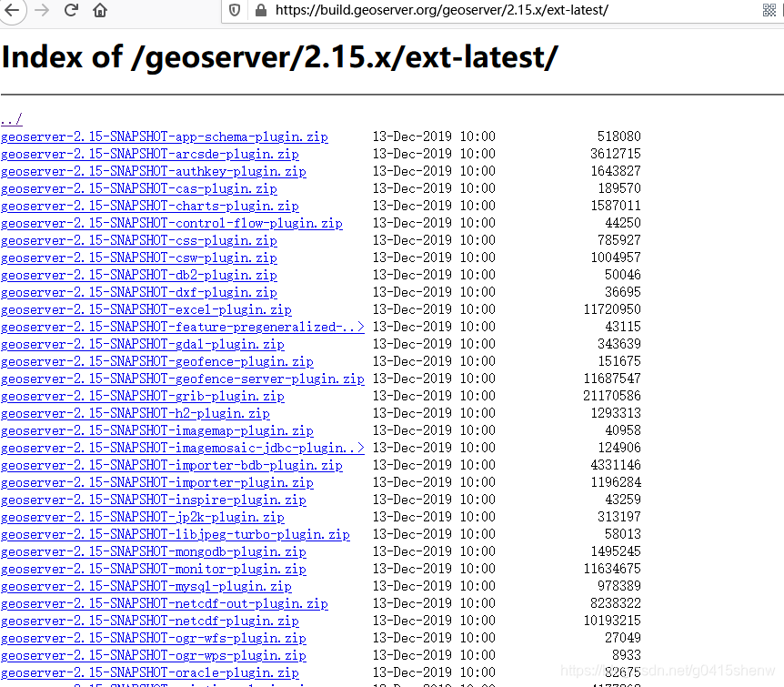Reload the page with the refresh icon
Image resolution: width=784 pixels, height=687 pixels.
point(70,11)
